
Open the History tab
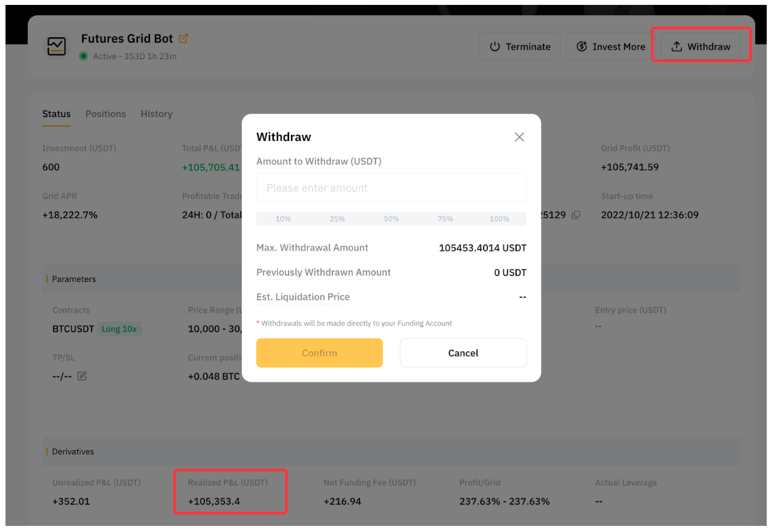point(156,114)
